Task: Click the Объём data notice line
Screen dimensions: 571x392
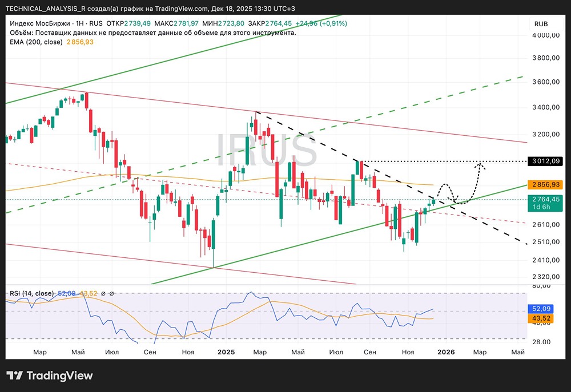Action: (153, 33)
